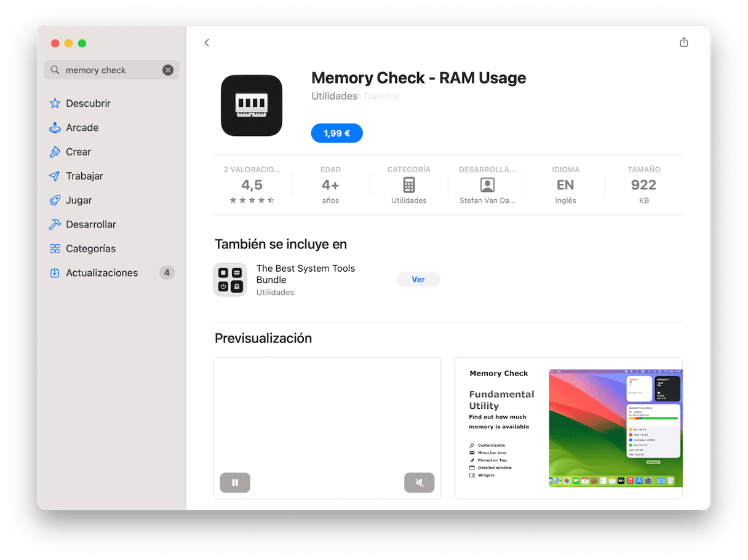The height and width of the screenshot is (560, 748).
Task: Click the Arcade joystick icon
Action: click(55, 127)
